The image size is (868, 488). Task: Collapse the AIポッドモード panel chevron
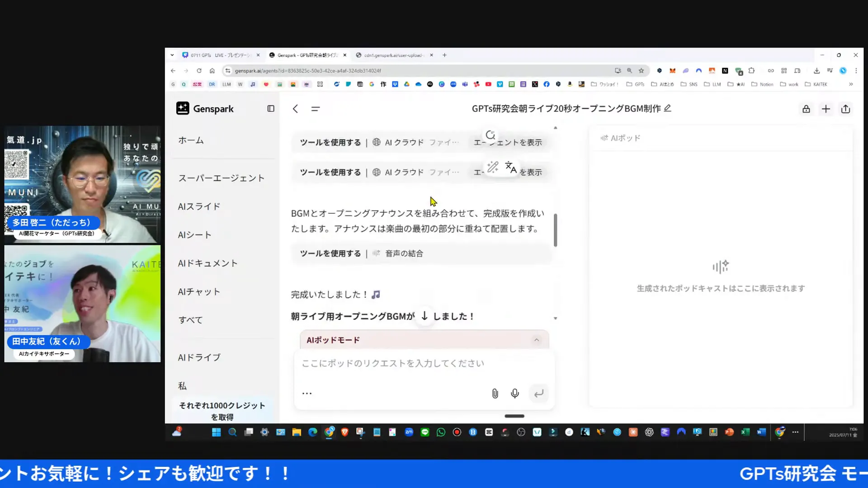point(537,340)
